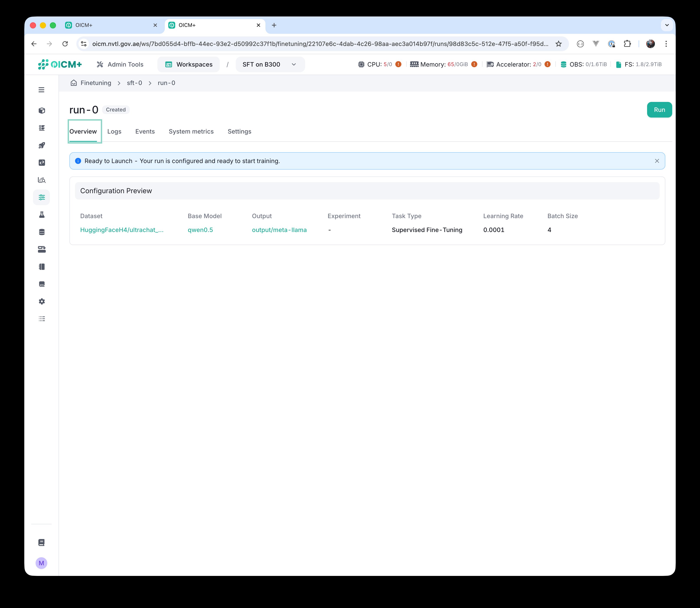Click the OICM+ logo
Image resolution: width=700 pixels, height=608 pixels.
tap(60, 64)
